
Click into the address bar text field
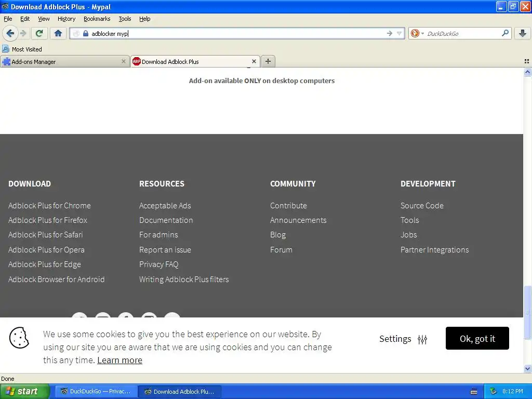pos(237,33)
